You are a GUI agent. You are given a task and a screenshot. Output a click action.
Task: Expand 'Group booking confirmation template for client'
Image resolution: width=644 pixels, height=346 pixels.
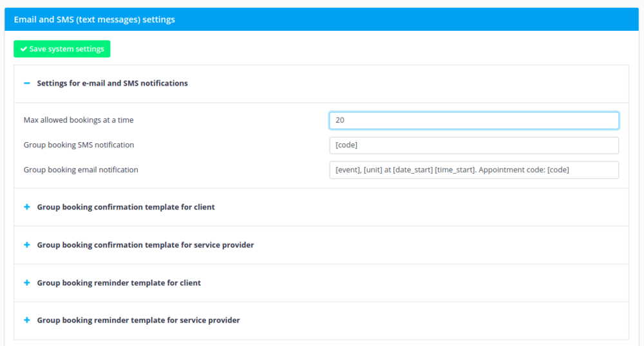(x=126, y=207)
